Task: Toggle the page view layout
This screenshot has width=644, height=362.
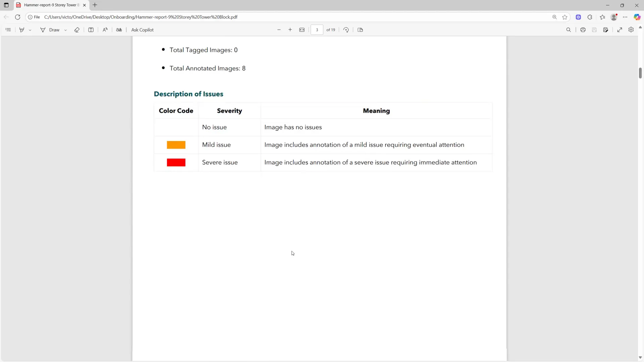Action: [x=360, y=30]
